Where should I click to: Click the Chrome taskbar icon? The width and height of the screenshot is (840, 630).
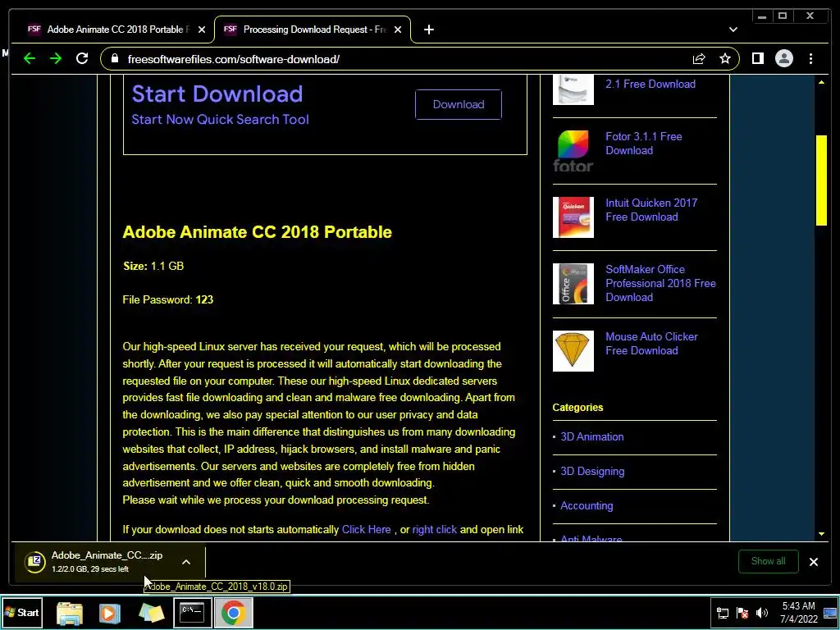233,613
